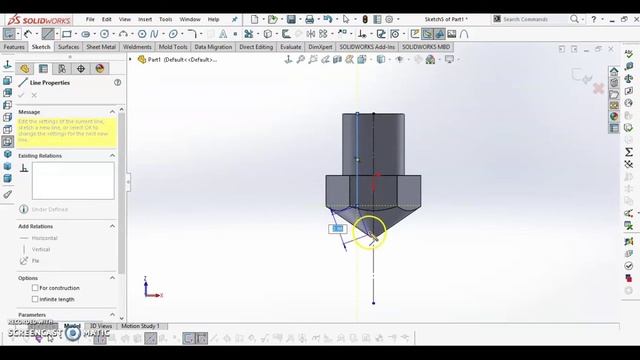Switch to the Features tab

tap(14, 47)
